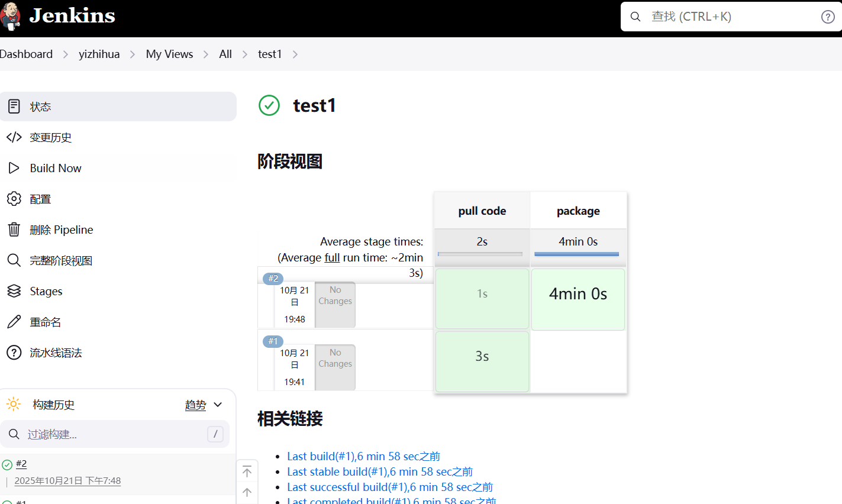The image size is (842, 504).
Task: Open Last successful build(#1) link
Action: (390, 487)
